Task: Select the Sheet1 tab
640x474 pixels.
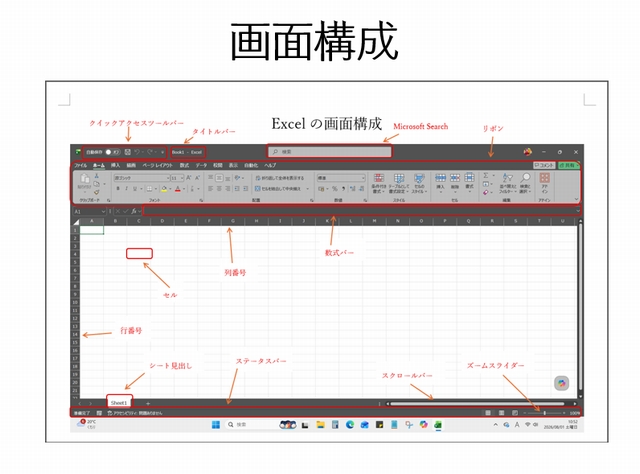Action: point(119,403)
